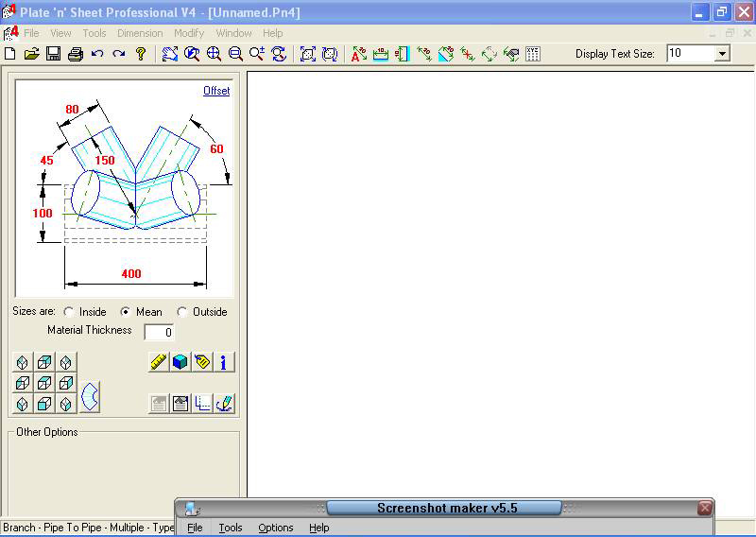
Task: Click the report page with diamond icon
Action: point(180,404)
